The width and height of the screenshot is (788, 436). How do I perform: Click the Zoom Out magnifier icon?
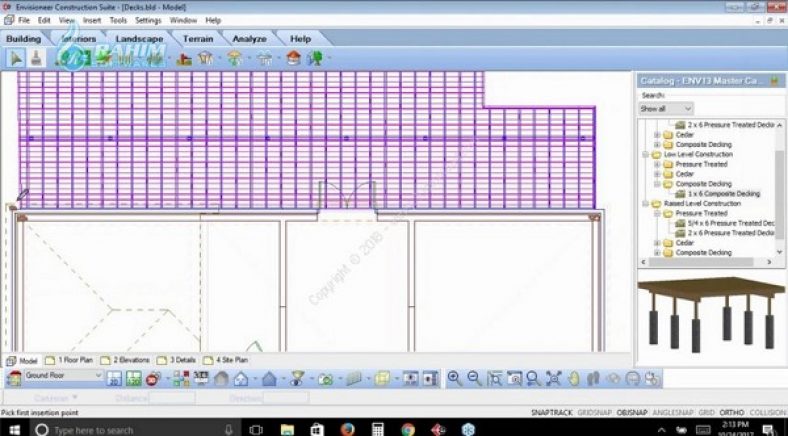point(474,378)
